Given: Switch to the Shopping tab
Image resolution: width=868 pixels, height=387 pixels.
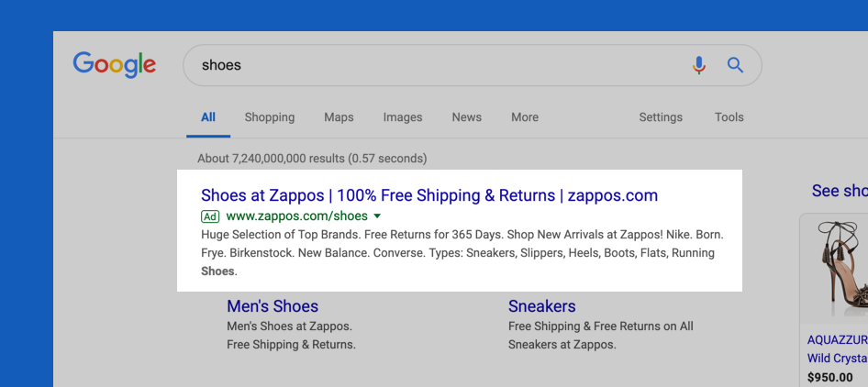Looking at the screenshot, I should [270, 117].
